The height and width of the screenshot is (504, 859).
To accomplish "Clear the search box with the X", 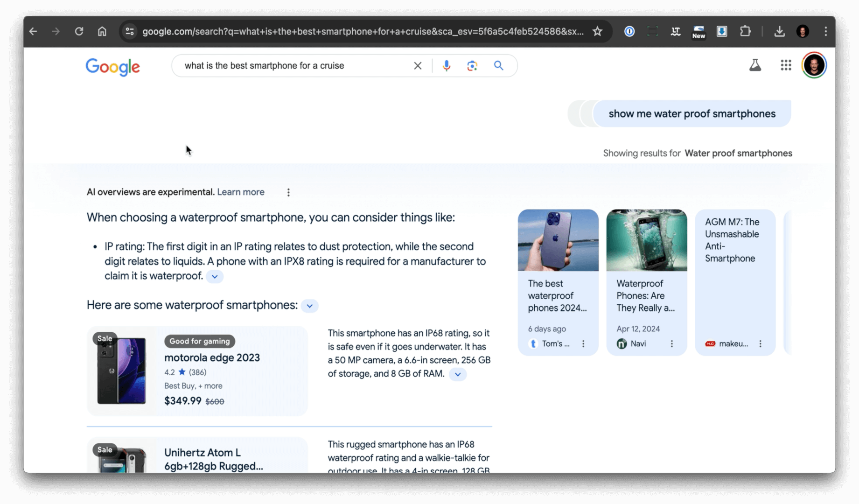I will click(418, 66).
